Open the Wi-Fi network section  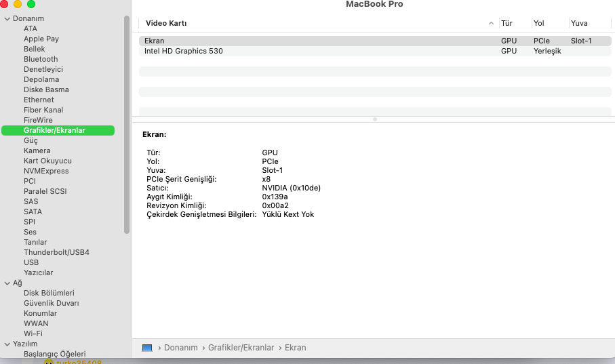[x=33, y=333]
